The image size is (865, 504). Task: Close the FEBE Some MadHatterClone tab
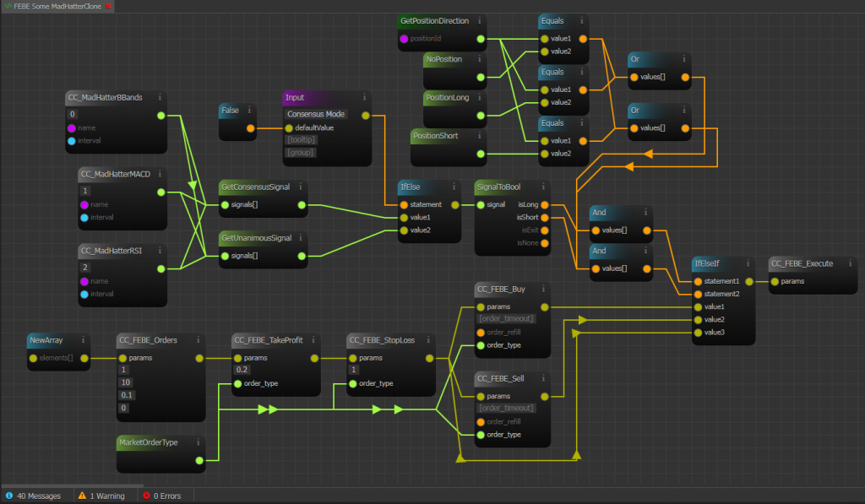108,6
